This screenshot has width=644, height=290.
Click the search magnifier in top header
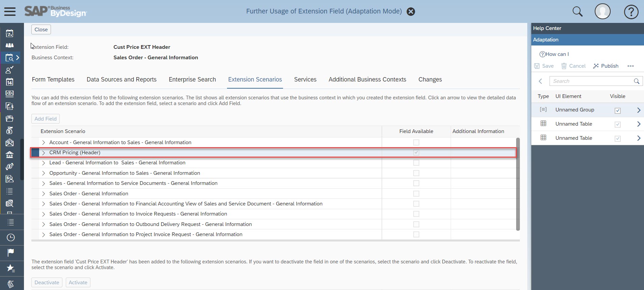point(578,11)
